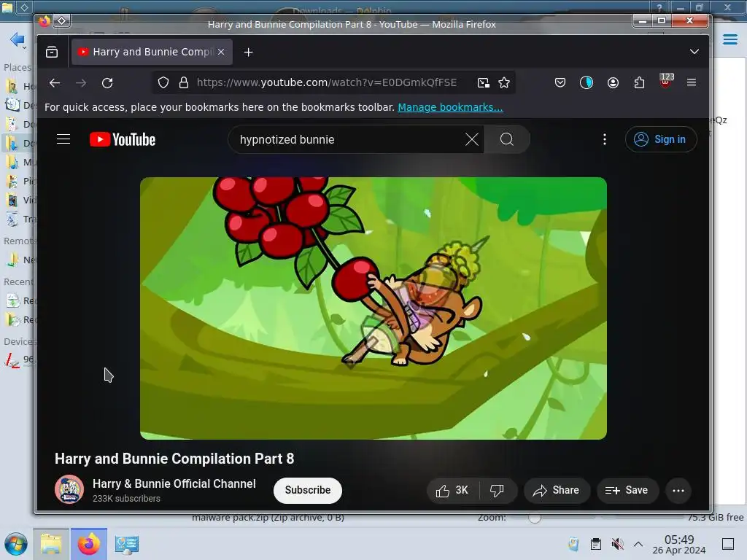Open uBlock extension icon showing 123
747x560 pixels.
pyautogui.click(x=666, y=81)
